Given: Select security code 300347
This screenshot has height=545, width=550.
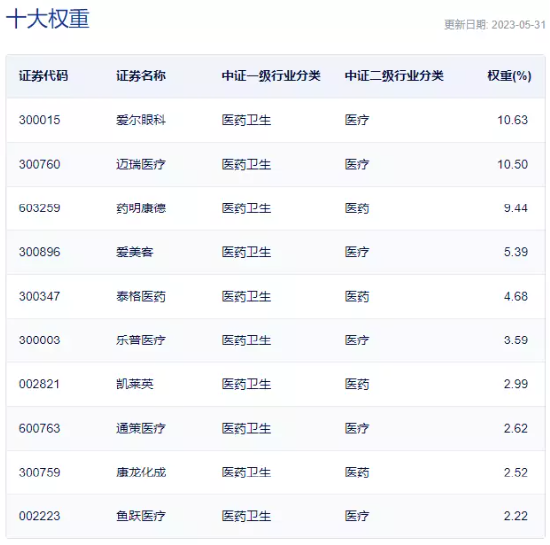Looking at the screenshot, I should pyautogui.click(x=40, y=296).
